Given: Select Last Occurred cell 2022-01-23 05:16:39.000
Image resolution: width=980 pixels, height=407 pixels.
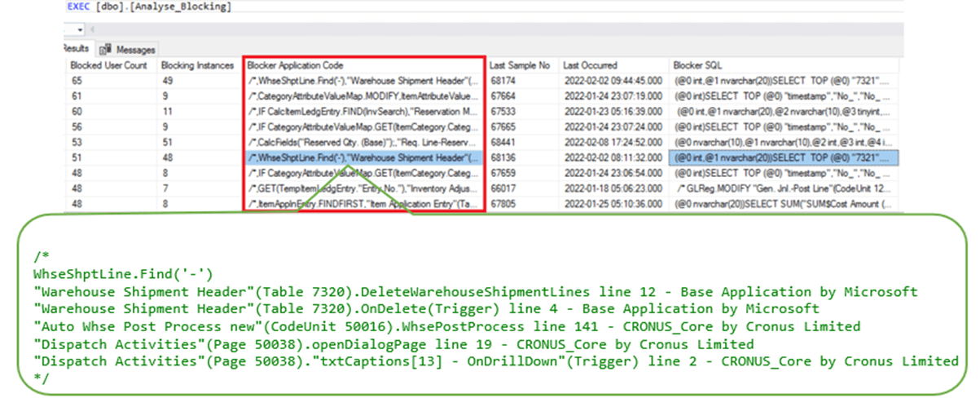Looking at the screenshot, I should tap(615, 111).
